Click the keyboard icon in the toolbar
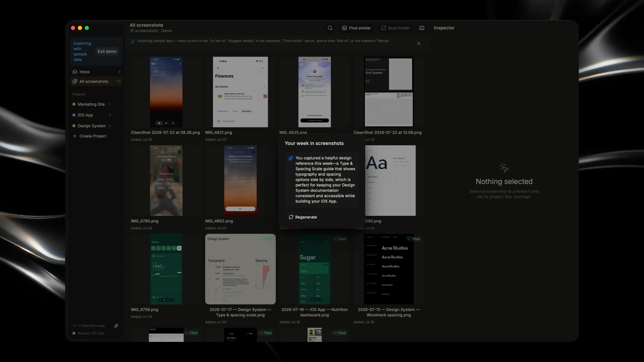 421,28
